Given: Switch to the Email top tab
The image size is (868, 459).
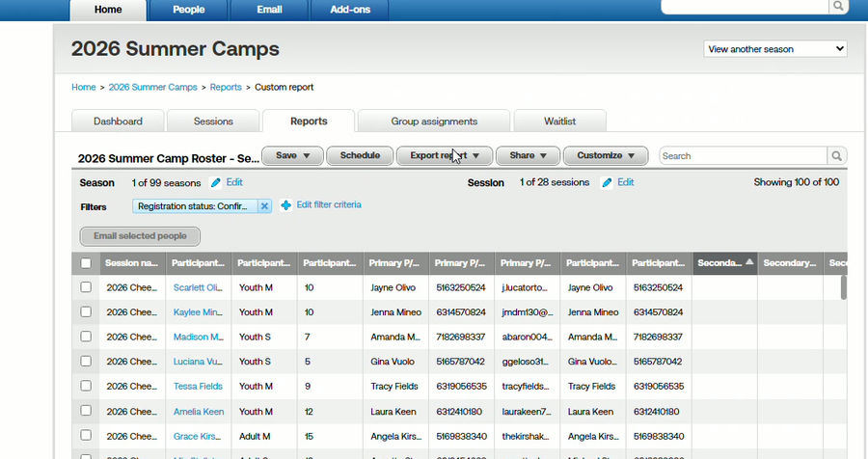Looking at the screenshot, I should coord(270,10).
